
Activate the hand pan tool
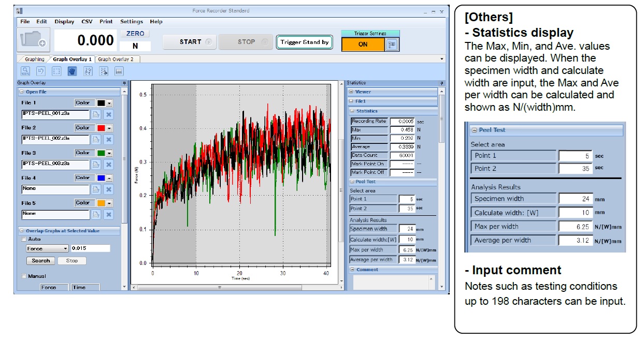coord(72,71)
